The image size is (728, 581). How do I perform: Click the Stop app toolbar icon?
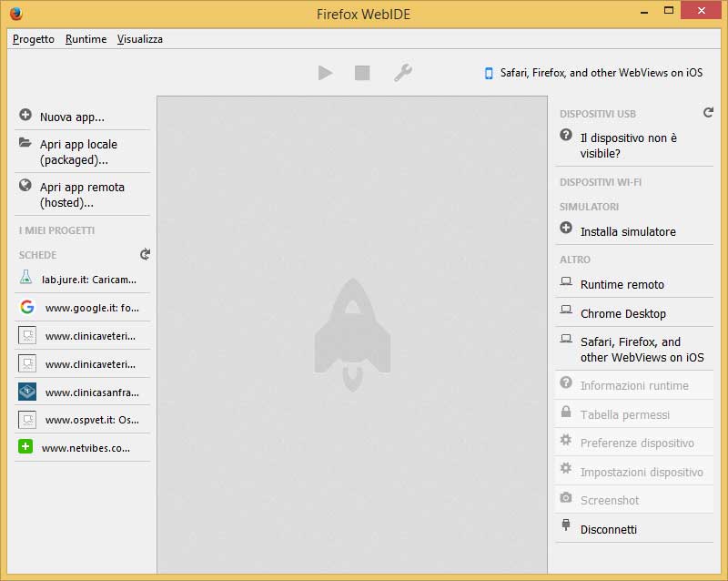(362, 73)
